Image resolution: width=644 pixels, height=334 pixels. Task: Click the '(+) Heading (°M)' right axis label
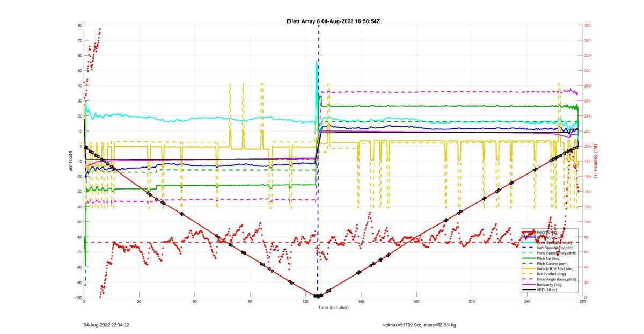click(x=595, y=161)
